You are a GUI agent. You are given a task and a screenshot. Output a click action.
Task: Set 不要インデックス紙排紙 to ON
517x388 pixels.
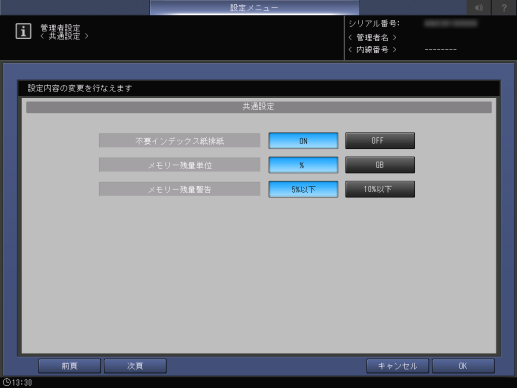[303, 141]
